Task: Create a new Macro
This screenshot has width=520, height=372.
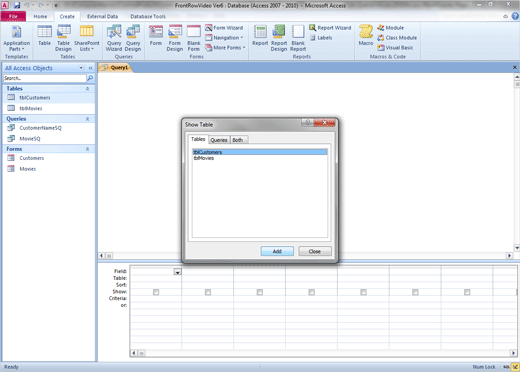Action: tap(366, 35)
